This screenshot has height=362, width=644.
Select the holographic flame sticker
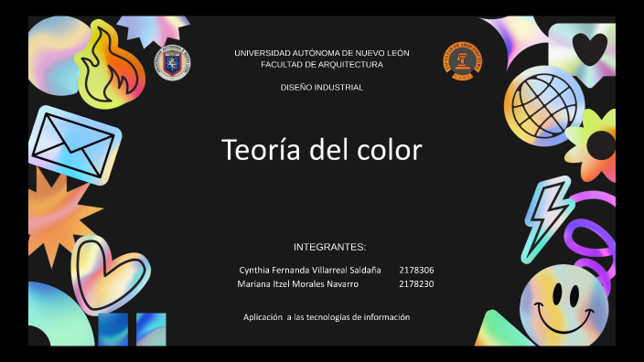pyautogui.click(x=109, y=64)
